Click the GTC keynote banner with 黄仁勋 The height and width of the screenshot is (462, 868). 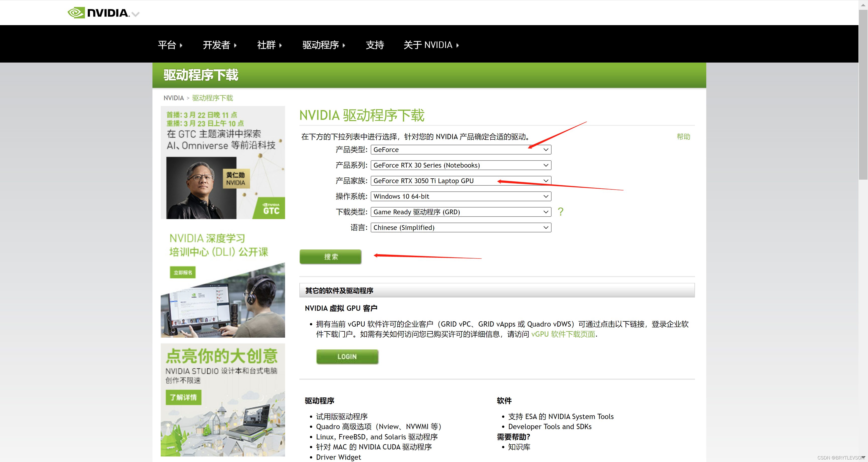click(x=223, y=163)
